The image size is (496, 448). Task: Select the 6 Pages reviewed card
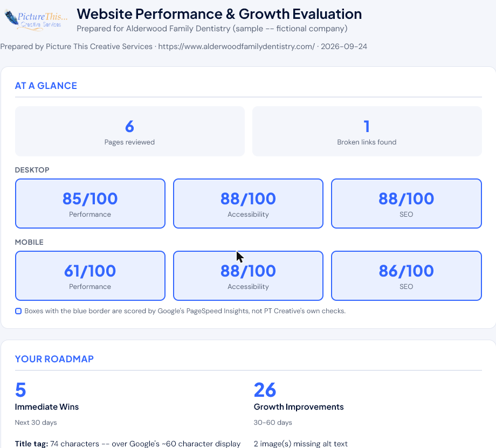130,132
